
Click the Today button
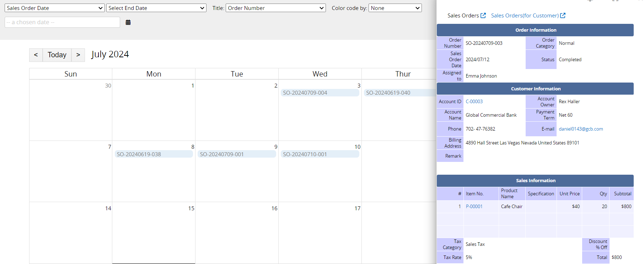[57, 55]
